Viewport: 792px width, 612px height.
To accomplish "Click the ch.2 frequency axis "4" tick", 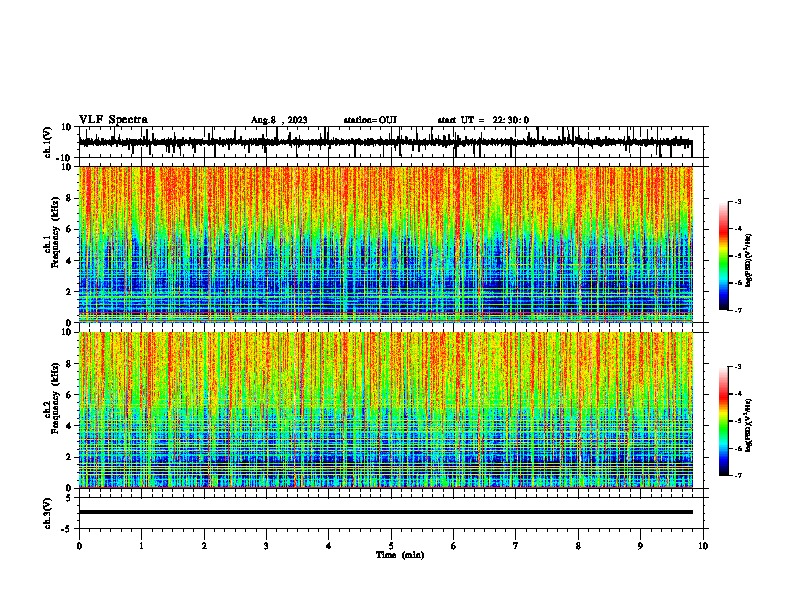I will click(x=69, y=426).
